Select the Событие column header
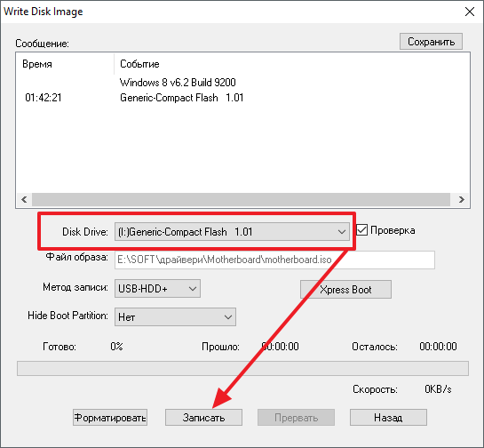The image size is (484, 448). [x=139, y=64]
